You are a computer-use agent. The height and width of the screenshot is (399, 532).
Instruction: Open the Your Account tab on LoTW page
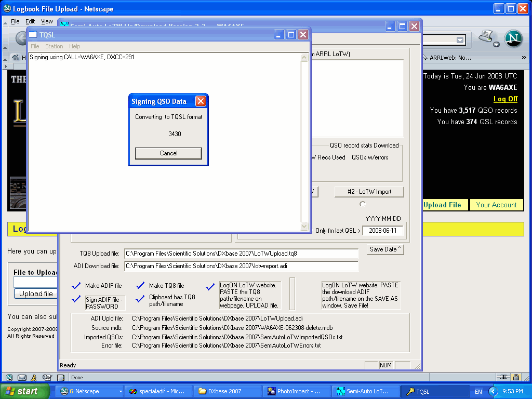(496, 205)
